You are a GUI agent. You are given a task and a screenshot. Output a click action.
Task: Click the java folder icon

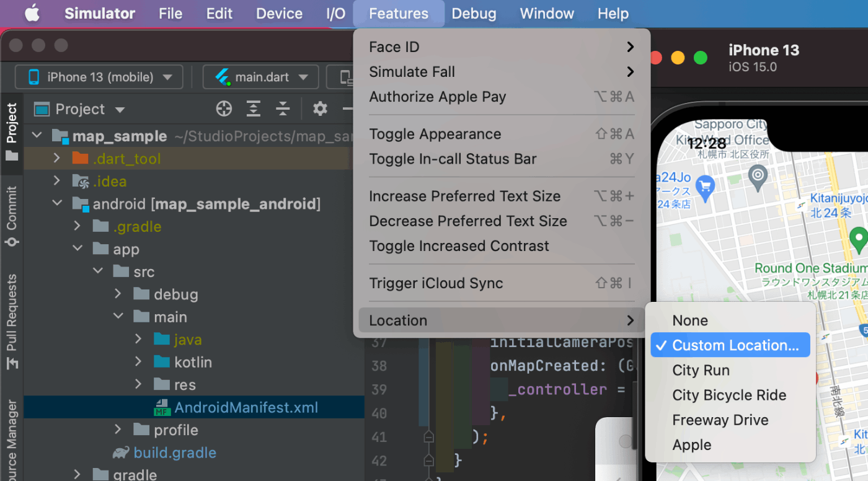162,339
